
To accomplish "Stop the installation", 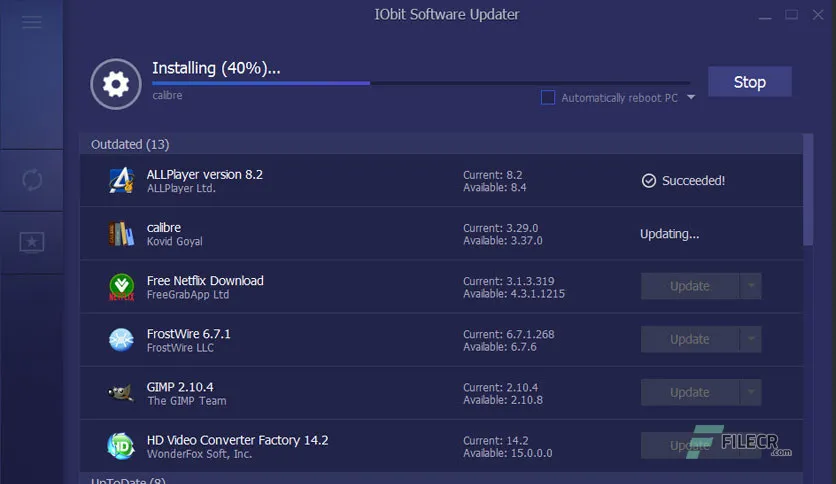I will click(x=750, y=82).
